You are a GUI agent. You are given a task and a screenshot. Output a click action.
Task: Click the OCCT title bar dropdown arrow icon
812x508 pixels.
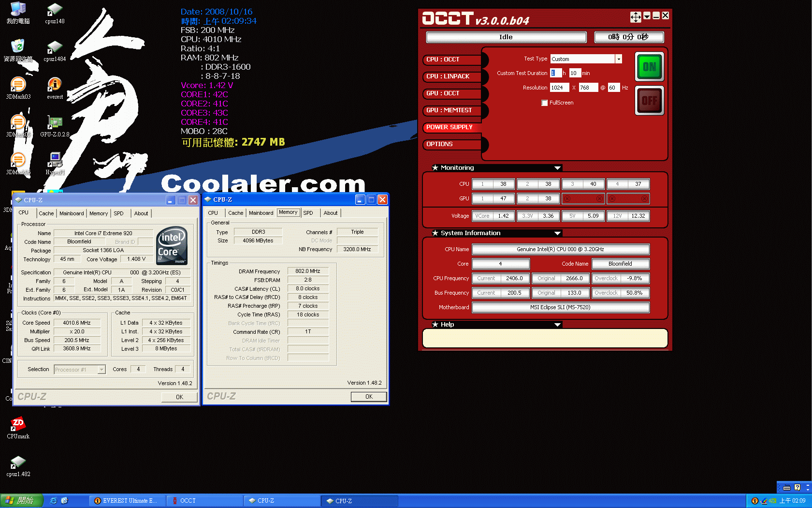[x=647, y=16]
